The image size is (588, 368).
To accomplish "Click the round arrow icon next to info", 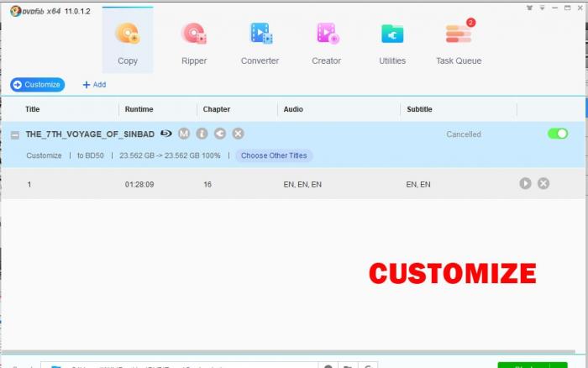I will [x=220, y=134].
